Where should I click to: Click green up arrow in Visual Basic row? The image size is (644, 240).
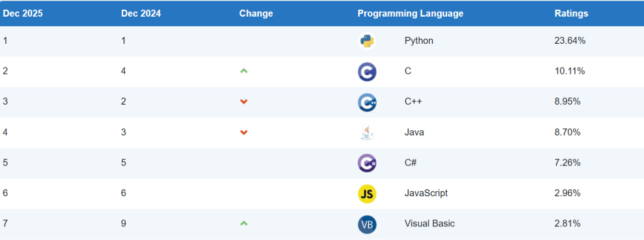244,223
